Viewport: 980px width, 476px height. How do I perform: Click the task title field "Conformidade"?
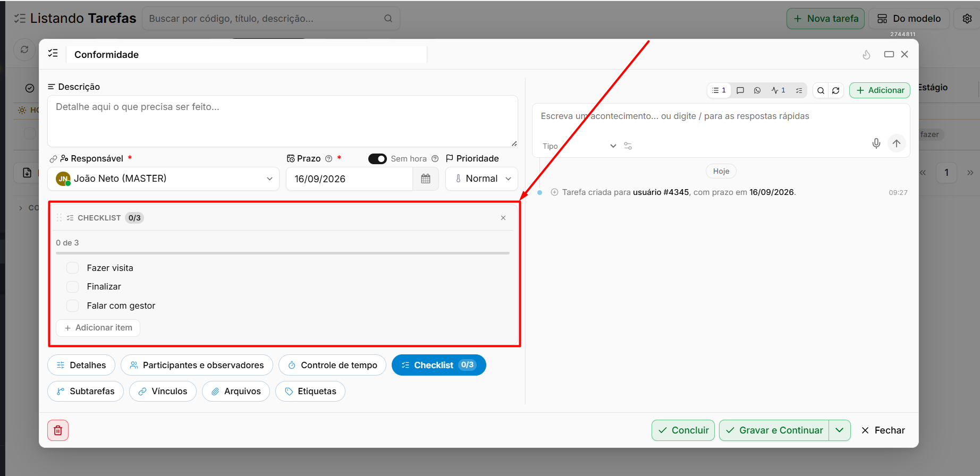[247, 55]
